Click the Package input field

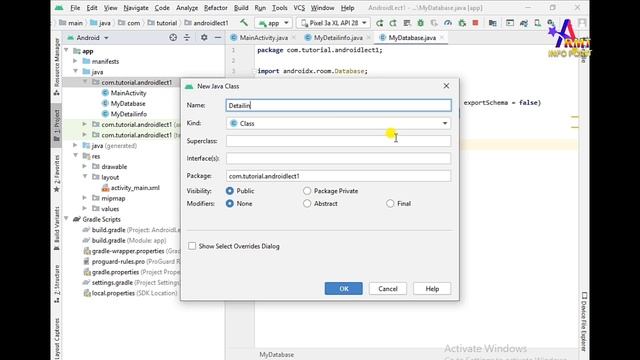338,176
